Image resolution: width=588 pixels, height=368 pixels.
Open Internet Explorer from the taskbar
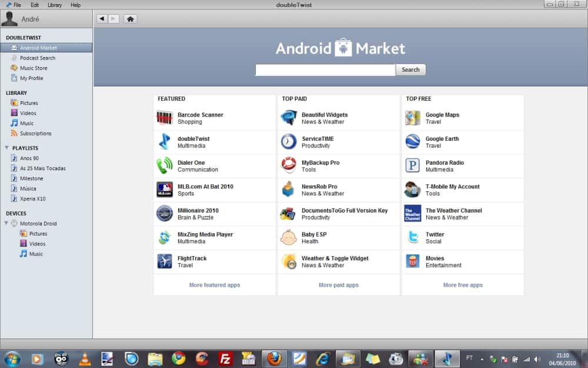point(322,359)
